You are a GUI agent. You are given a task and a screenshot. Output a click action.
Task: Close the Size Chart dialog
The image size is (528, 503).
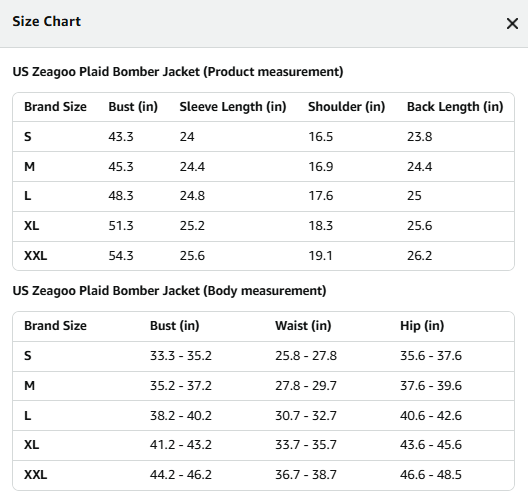(x=512, y=24)
